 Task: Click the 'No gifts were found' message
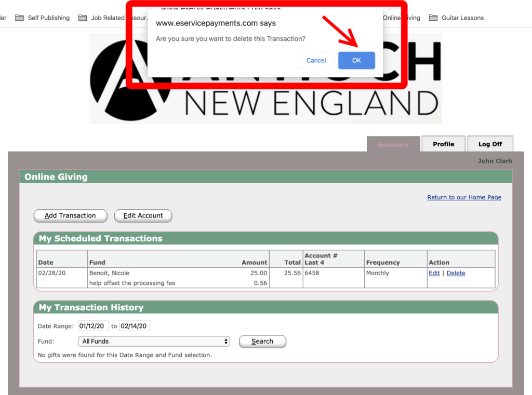pos(125,355)
